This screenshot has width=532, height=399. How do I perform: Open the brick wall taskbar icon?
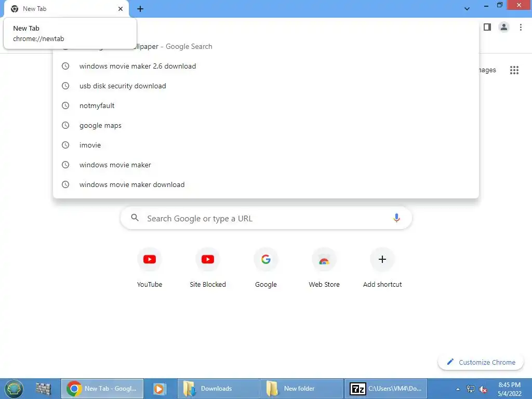[43, 389]
